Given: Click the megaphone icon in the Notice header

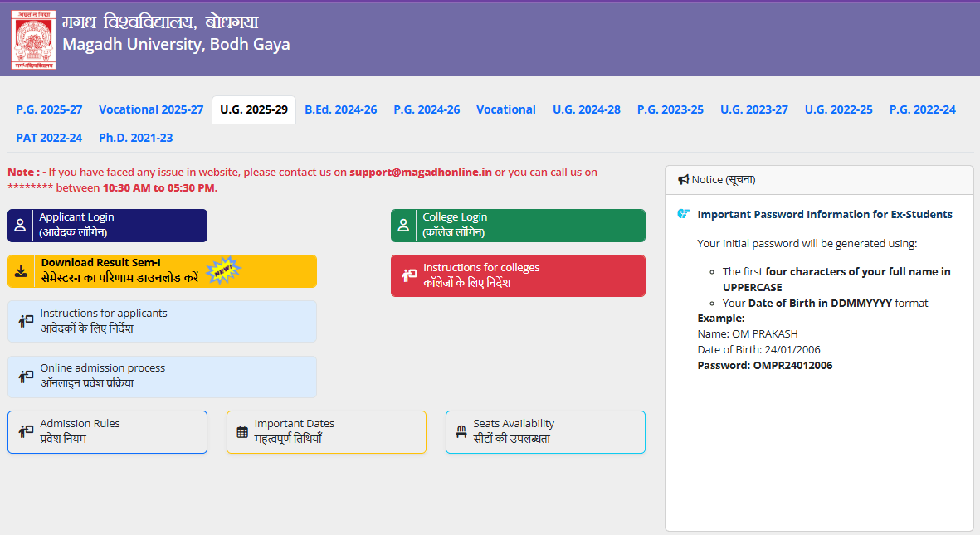Looking at the screenshot, I should [x=682, y=178].
